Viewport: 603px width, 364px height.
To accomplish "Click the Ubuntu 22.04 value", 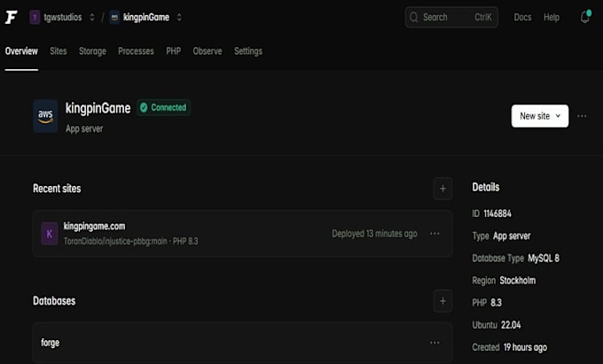I will tap(511, 325).
